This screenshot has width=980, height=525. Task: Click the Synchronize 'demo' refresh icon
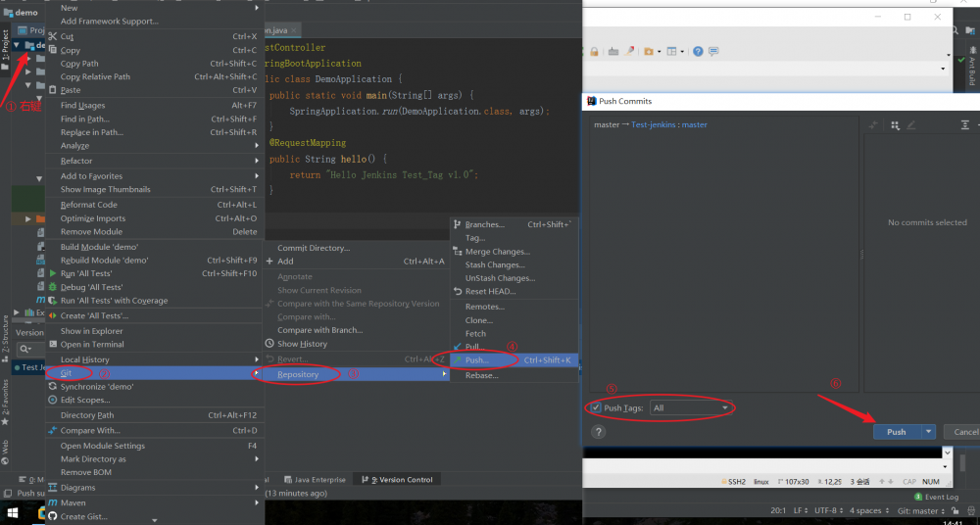coord(53,387)
